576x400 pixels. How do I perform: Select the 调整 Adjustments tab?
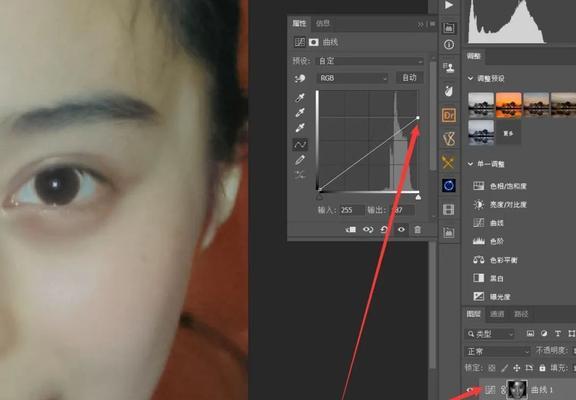coord(474,56)
